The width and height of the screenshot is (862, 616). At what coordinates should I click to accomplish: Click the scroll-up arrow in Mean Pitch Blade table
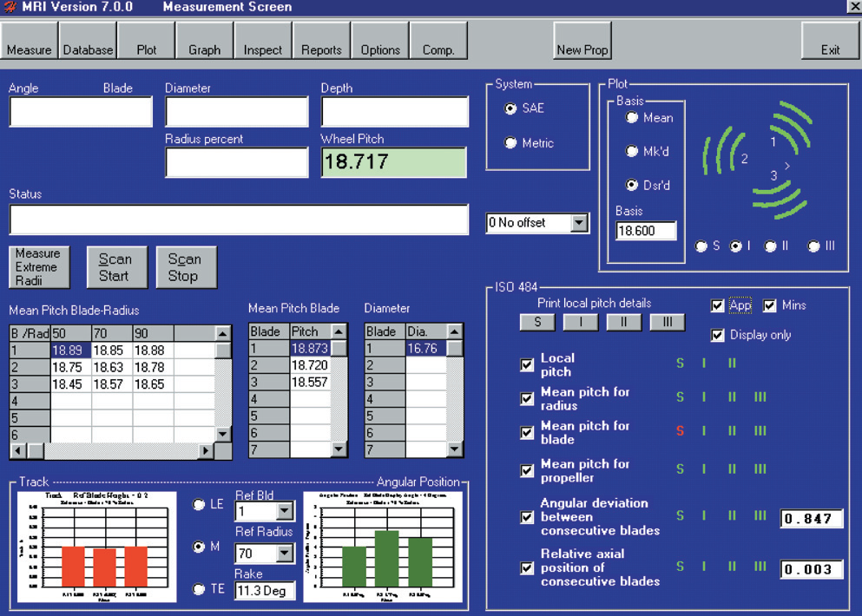[339, 331]
